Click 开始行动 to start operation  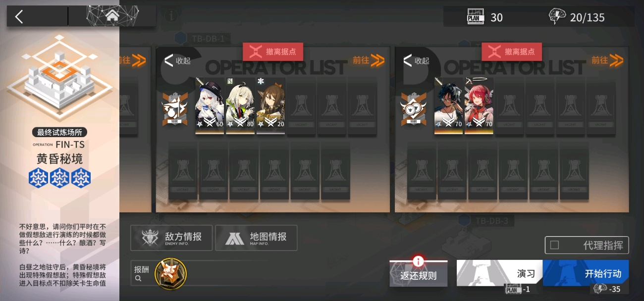tap(586, 273)
